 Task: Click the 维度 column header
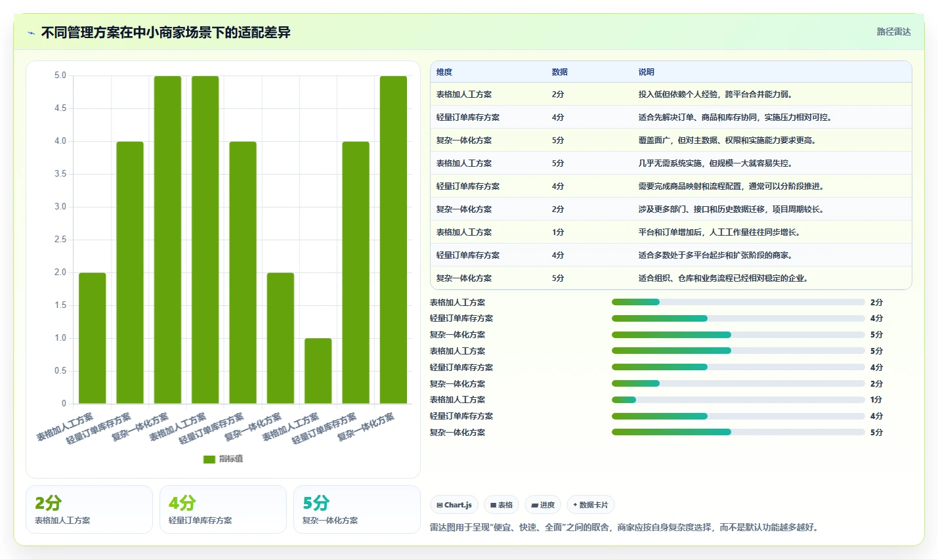[x=444, y=72]
